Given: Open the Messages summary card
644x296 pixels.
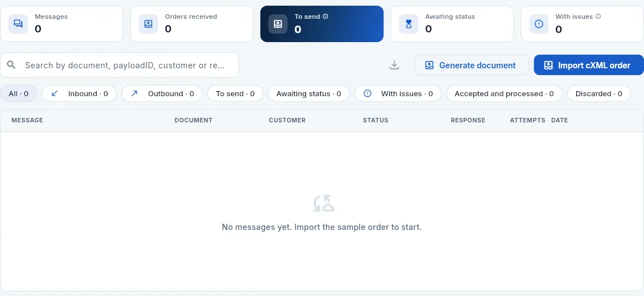Looking at the screenshot, I should pyautogui.click(x=61, y=24).
